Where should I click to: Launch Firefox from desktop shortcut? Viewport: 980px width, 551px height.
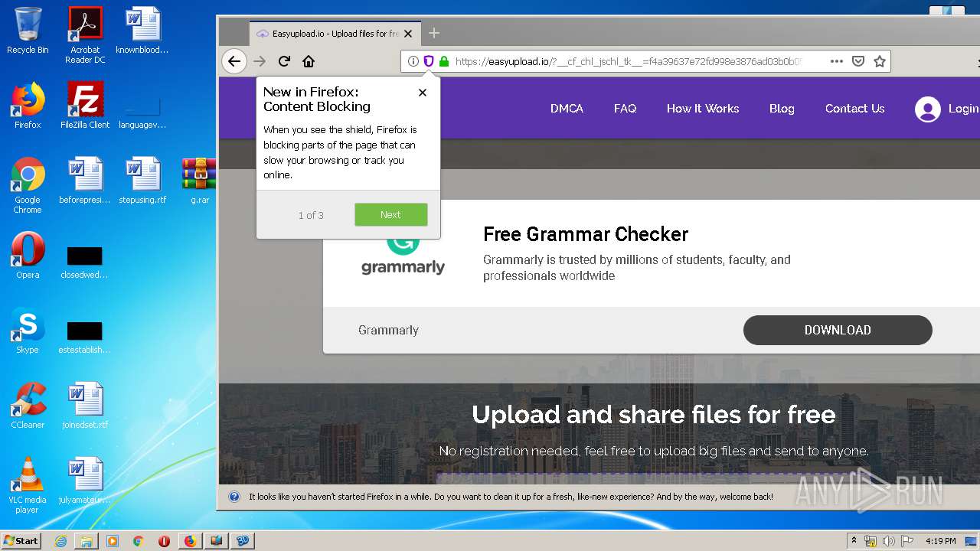28,106
